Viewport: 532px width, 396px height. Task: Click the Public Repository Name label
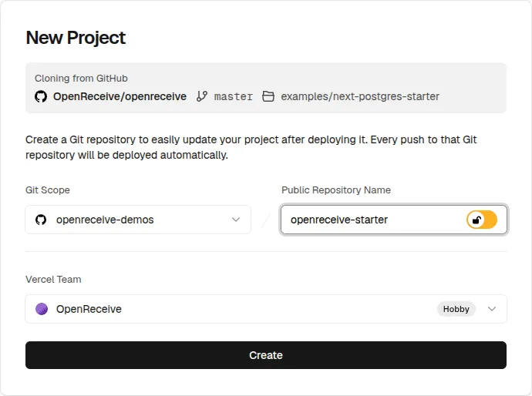(x=336, y=190)
